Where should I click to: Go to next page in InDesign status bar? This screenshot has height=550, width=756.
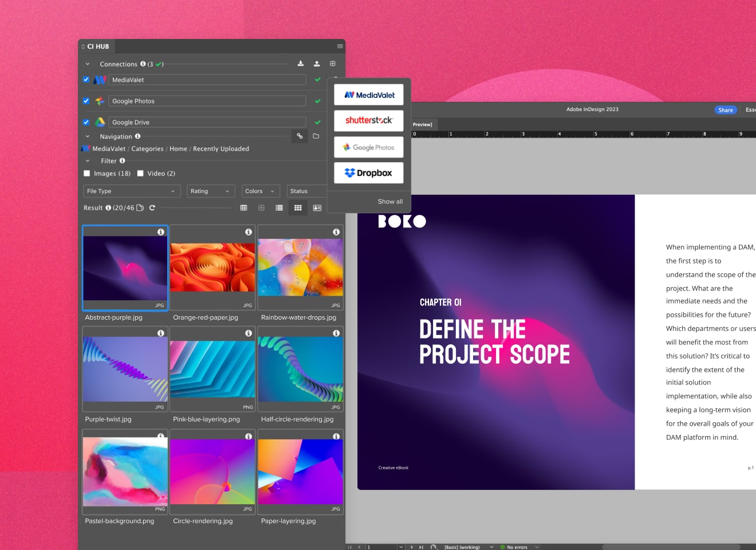412,547
